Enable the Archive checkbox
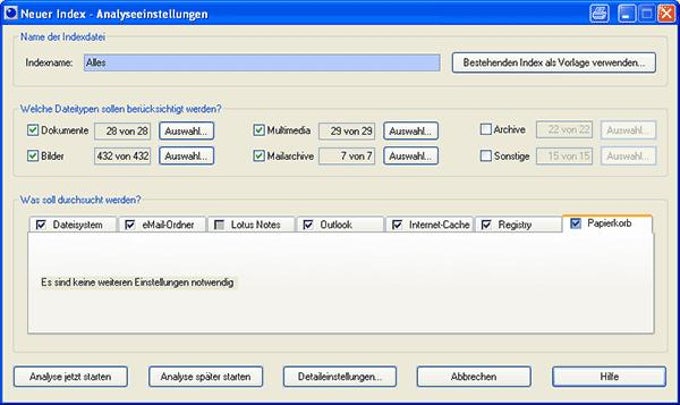Viewport: 680px width, 405px height. click(486, 129)
